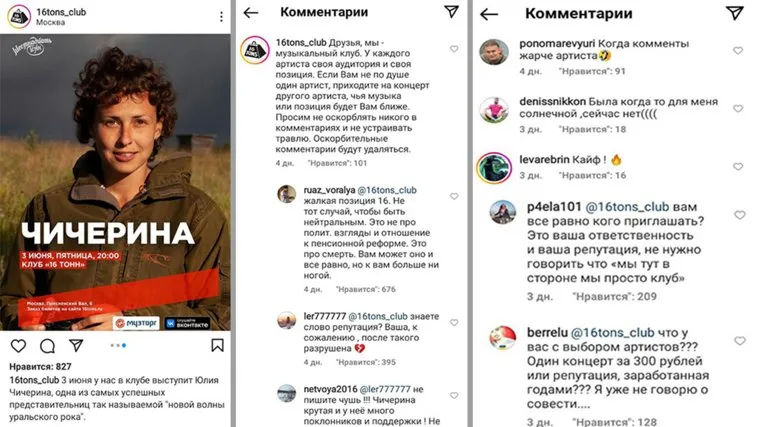Like the post with heart icon

click(x=18, y=346)
